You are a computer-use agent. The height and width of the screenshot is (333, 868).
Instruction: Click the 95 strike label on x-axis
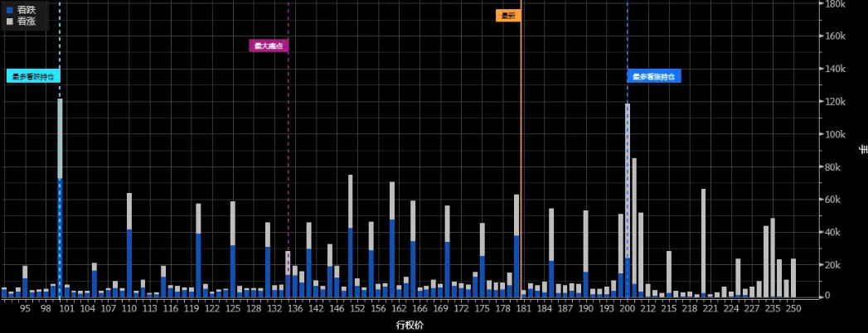point(25,308)
